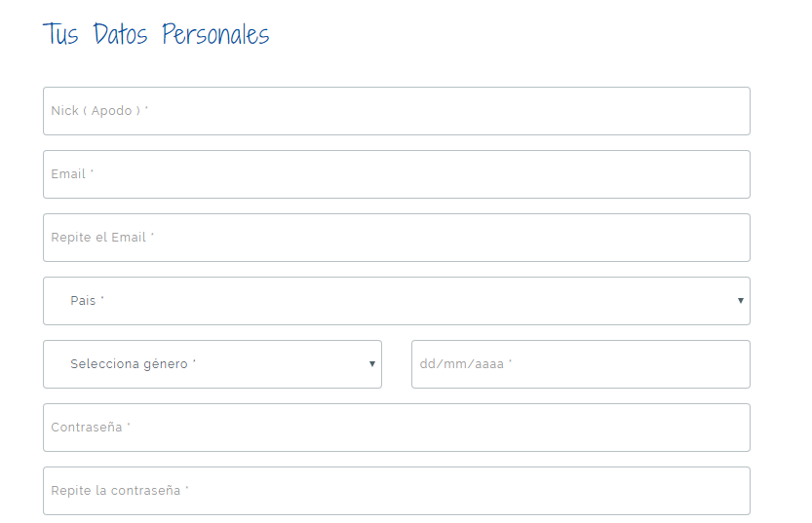812x523 pixels.
Task: Click the asterisk beside Nick (Apodo)
Action: tap(146, 109)
